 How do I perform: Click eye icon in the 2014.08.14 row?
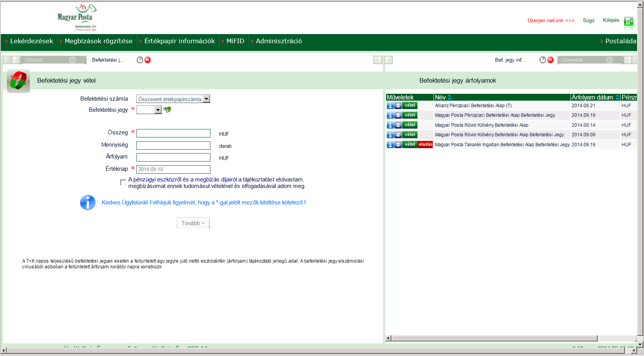pyautogui.click(x=398, y=125)
